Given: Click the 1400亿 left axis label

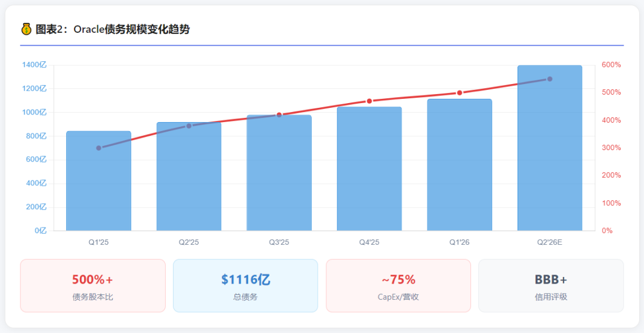Looking at the screenshot, I should click(x=33, y=65).
